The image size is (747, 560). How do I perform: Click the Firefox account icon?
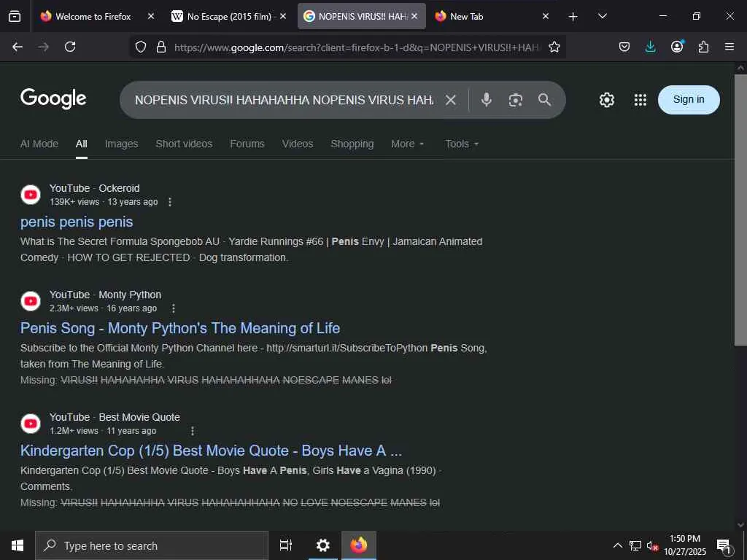click(677, 47)
